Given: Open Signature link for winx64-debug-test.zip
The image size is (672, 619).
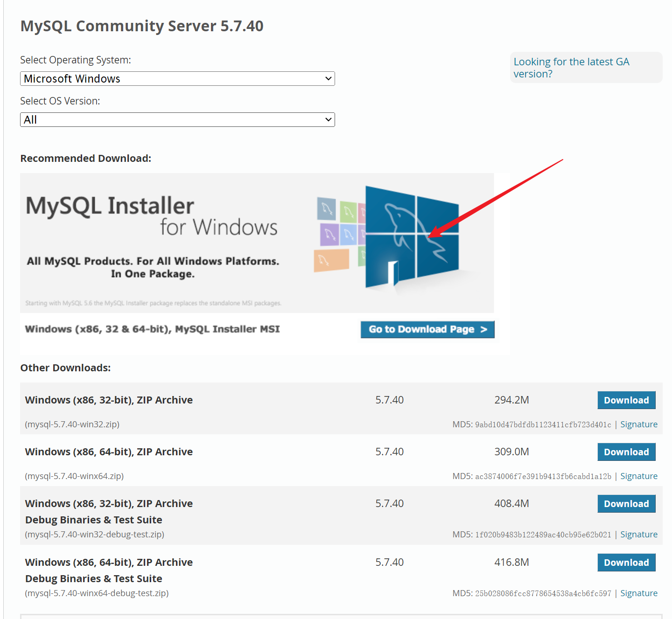Looking at the screenshot, I should click(639, 593).
